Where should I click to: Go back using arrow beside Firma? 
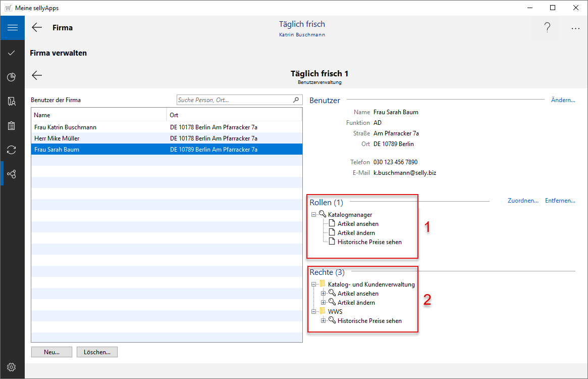click(37, 28)
